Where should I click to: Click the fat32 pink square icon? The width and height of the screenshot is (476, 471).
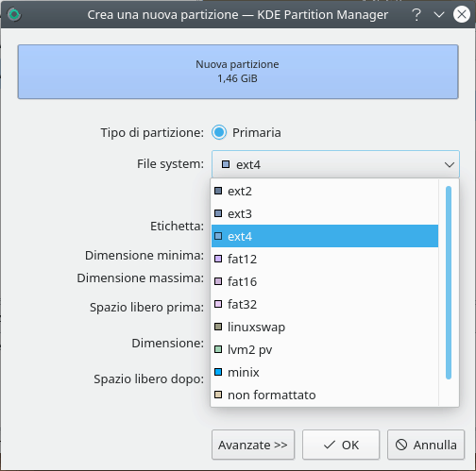pyautogui.click(x=218, y=304)
